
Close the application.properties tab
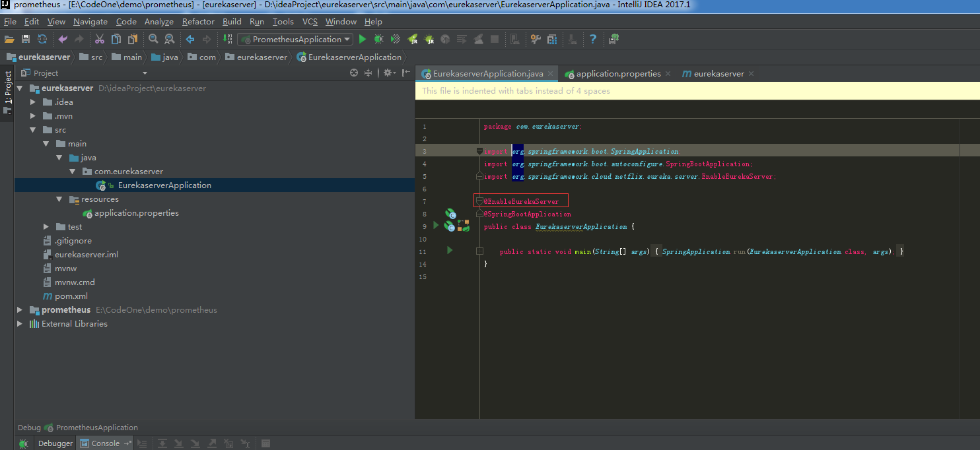[668, 74]
